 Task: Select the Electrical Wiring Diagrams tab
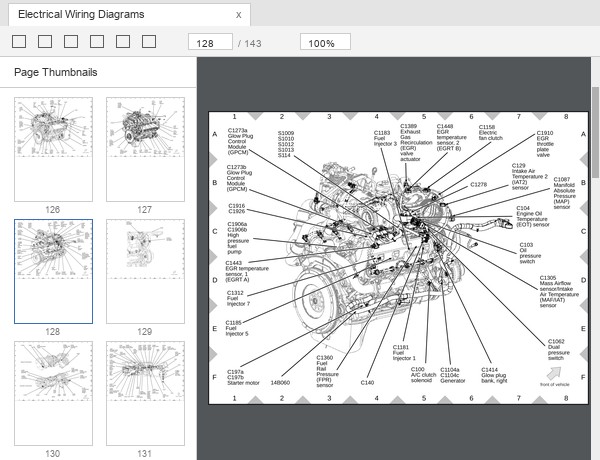pos(129,15)
